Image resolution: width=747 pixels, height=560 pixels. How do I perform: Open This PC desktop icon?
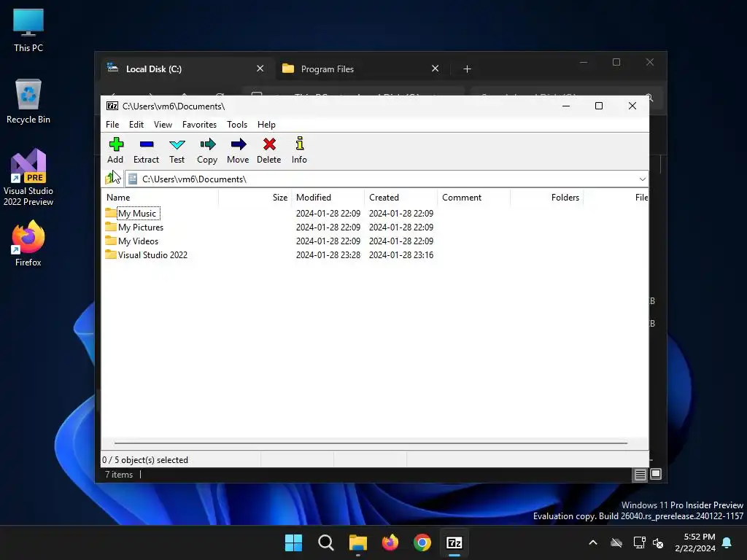[28, 30]
